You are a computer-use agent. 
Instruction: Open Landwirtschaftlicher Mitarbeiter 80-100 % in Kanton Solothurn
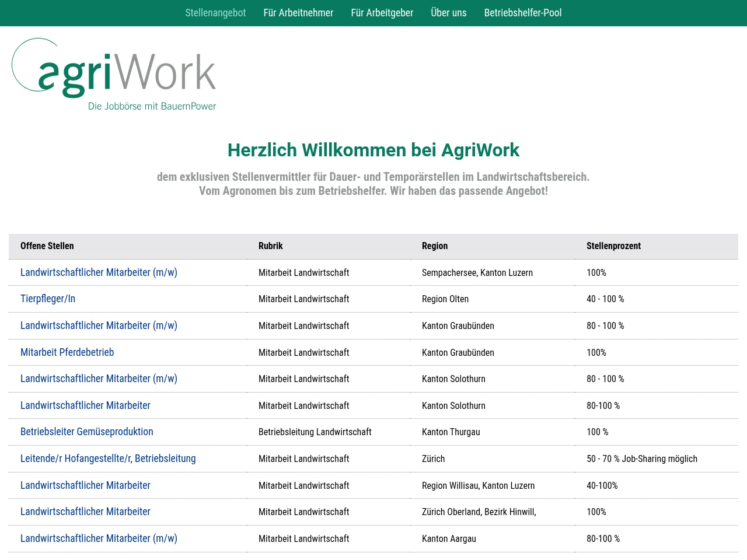pyautogui.click(x=85, y=405)
